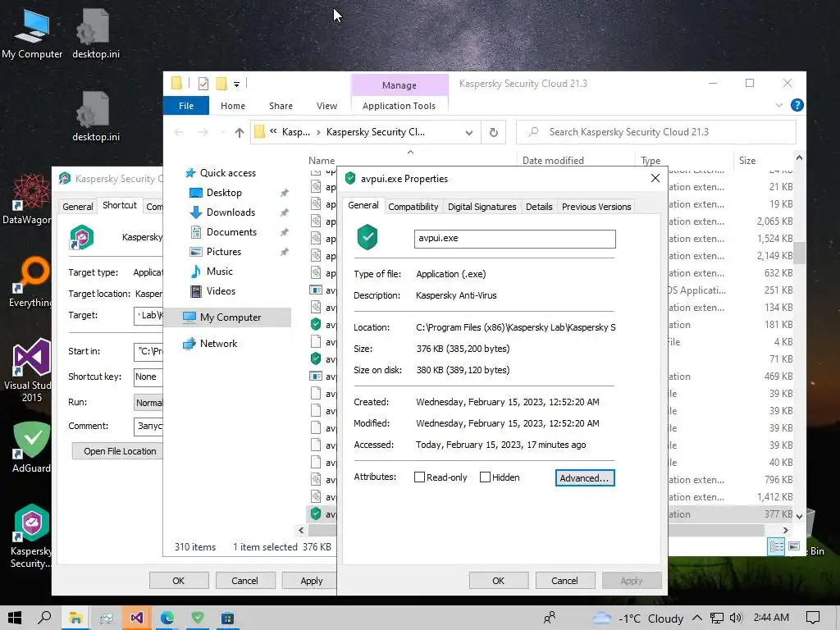Click Cancel in avpui.exe Properties
The width and height of the screenshot is (840, 630).
tap(564, 581)
